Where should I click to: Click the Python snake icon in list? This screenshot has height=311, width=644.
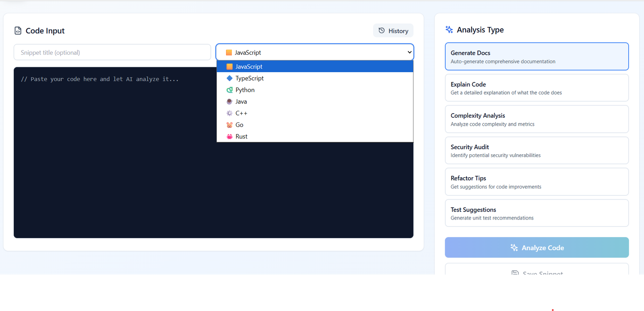[x=229, y=90]
